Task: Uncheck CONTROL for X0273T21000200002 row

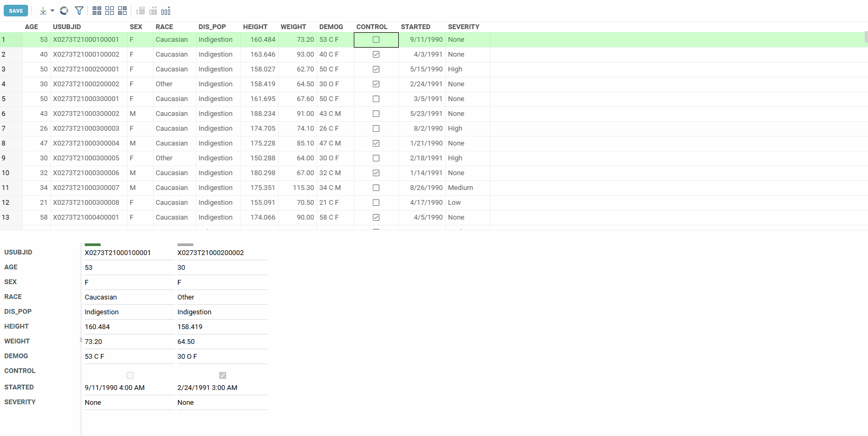Action: 376,84
